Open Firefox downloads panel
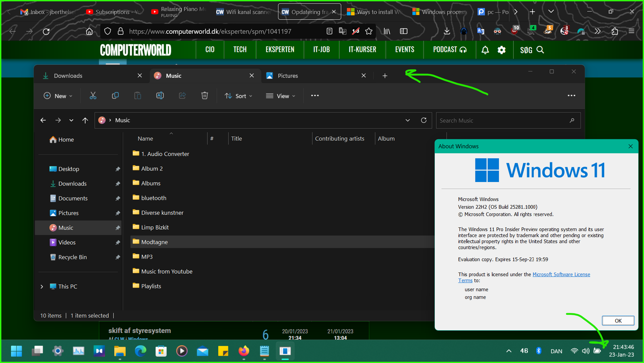The image size is (644, 363). (447, 31)
